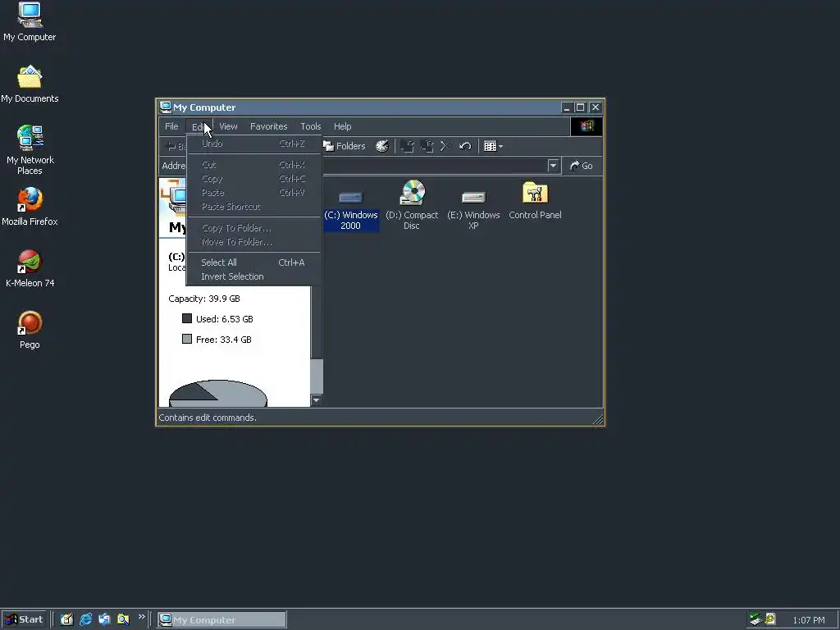Click the grayed Cut entry in Edit menu
Screen dimensions: 840x630
[254, 165]
